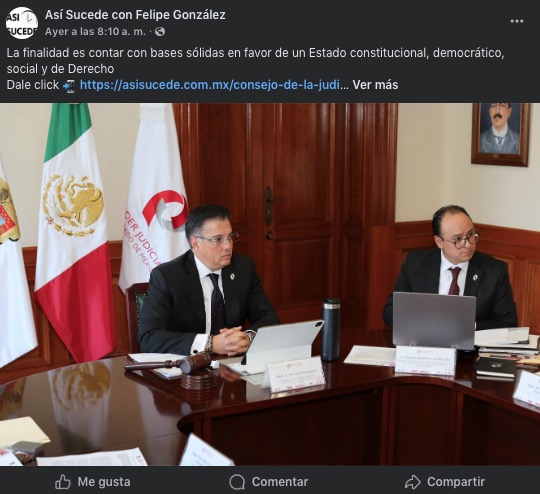Click the arrow Compartir icon

(x=413, y=482)
